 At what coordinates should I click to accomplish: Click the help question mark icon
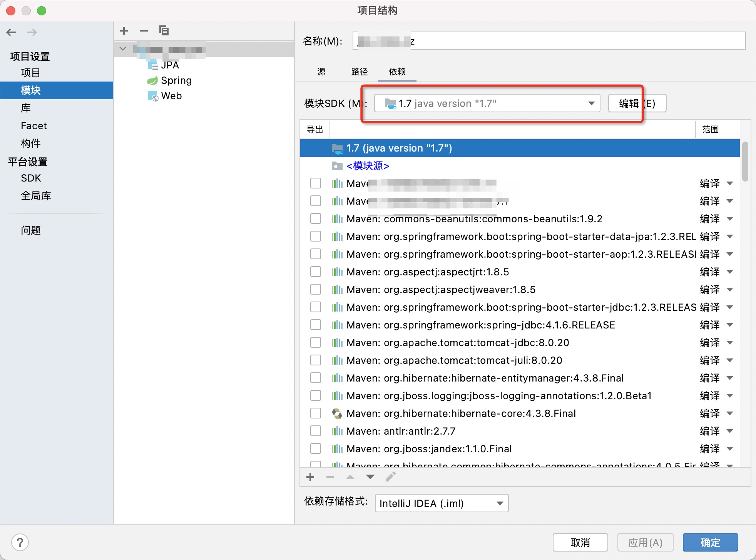(x=20, y=542)
